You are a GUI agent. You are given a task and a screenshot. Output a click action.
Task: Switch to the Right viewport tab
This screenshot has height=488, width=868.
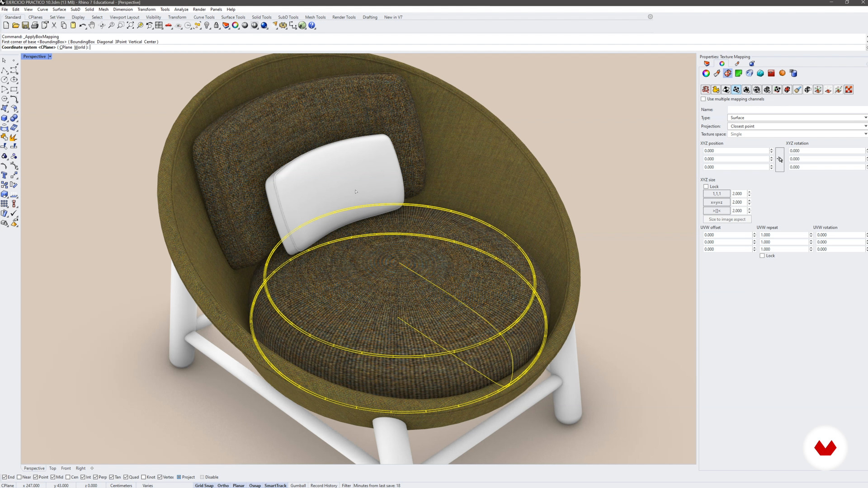pos(80,469)
